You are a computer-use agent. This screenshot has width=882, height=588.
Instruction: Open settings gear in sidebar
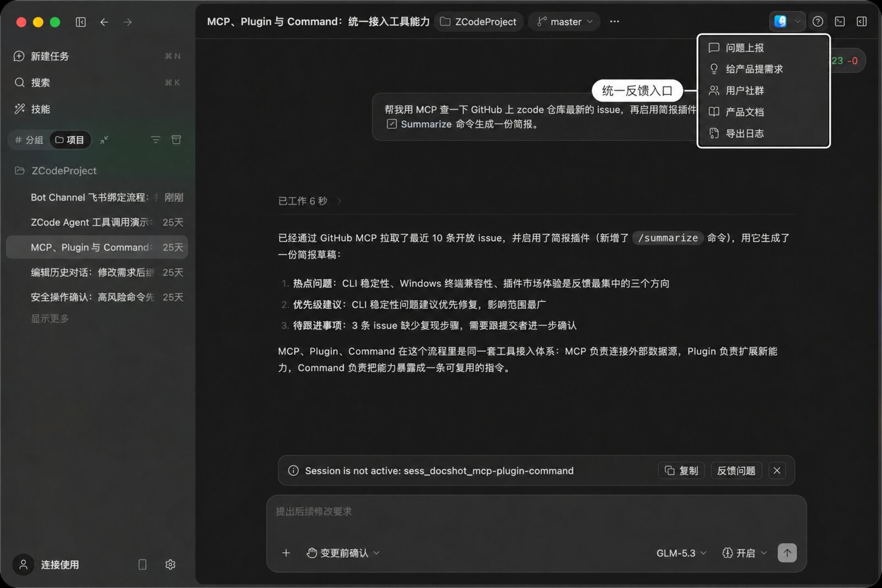tap(170, 564)
